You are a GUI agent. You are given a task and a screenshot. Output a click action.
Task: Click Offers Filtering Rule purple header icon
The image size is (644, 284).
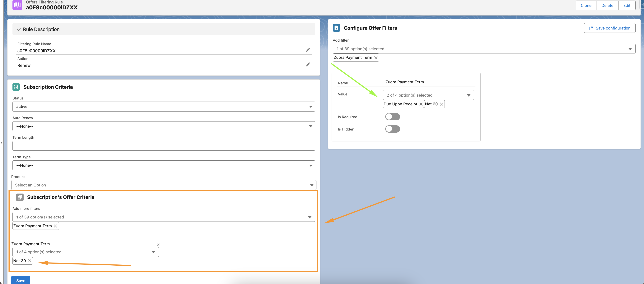coord(17,4)
